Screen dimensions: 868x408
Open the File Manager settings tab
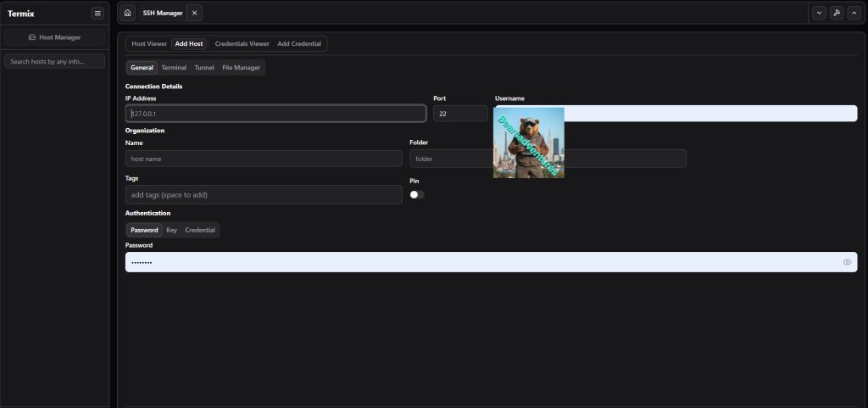coord(241,67)
